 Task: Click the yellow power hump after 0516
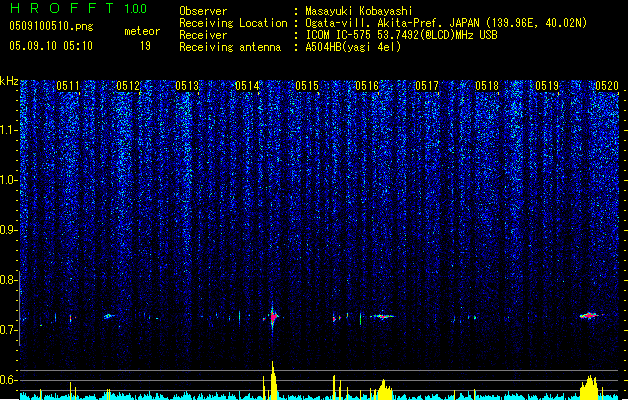click(384, 389)
